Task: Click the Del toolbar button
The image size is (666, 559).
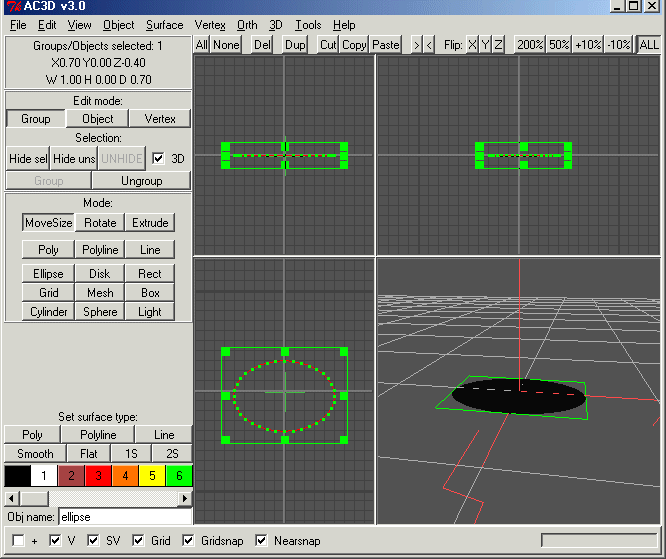Action: [x=262, y=45]
